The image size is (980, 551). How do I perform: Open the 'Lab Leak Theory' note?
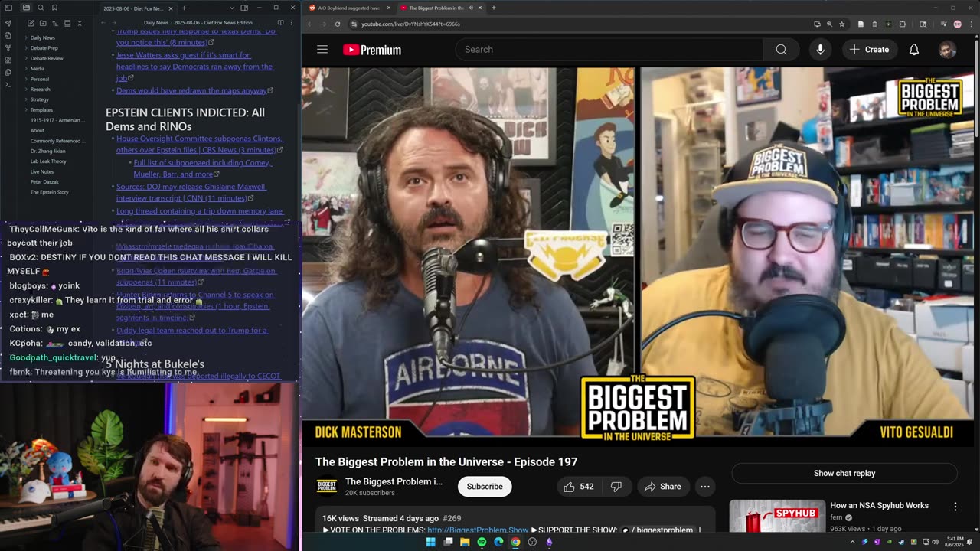coord(48,161)
